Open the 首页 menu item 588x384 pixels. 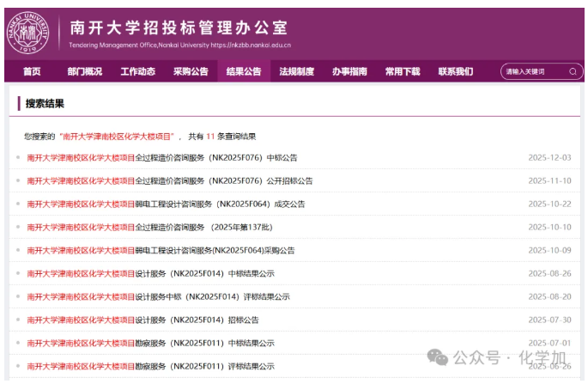click(x=32, y=71)
